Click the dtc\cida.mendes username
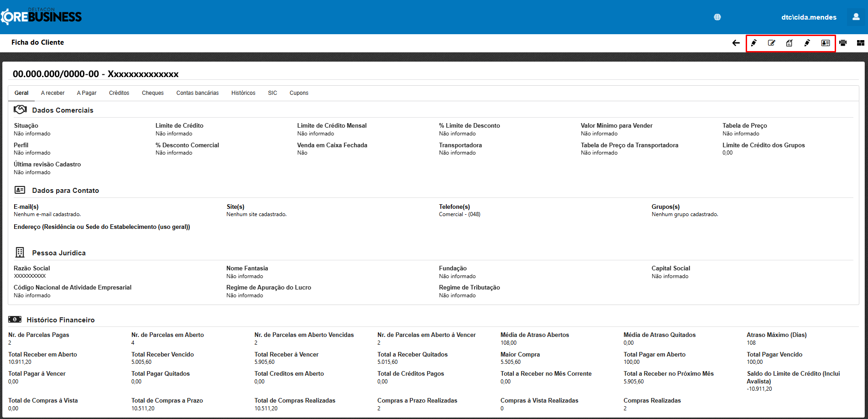The height and width of the screenshot is (419, 868). click(809, 17)
